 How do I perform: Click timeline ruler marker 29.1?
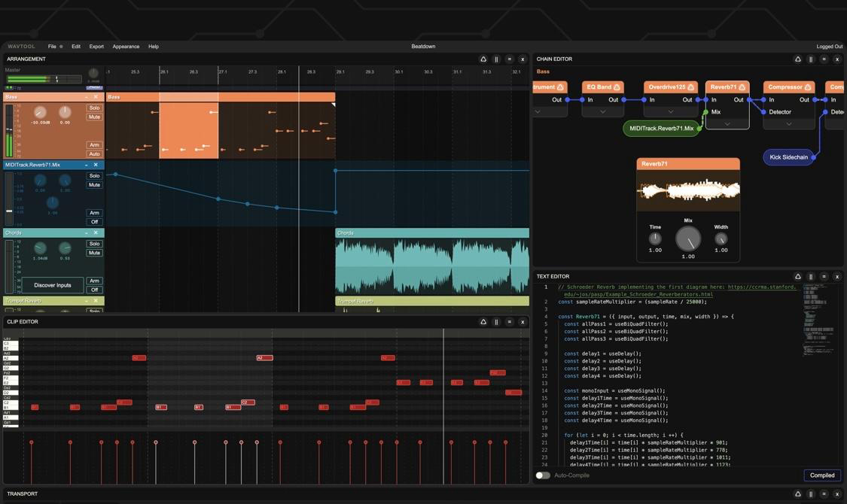pyautogui.click(x=340, y=71)
